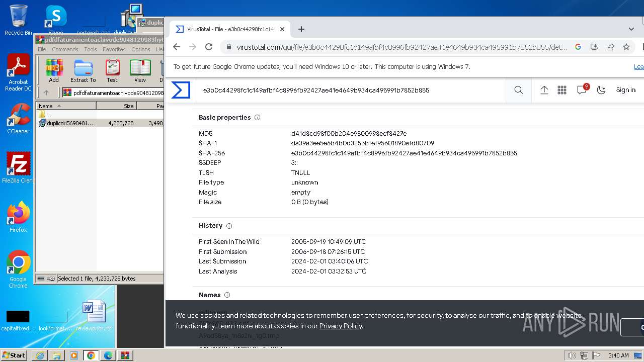Screen dimensions: 644x362
Task: Open the WinRAR File menu
Action: 42,49
